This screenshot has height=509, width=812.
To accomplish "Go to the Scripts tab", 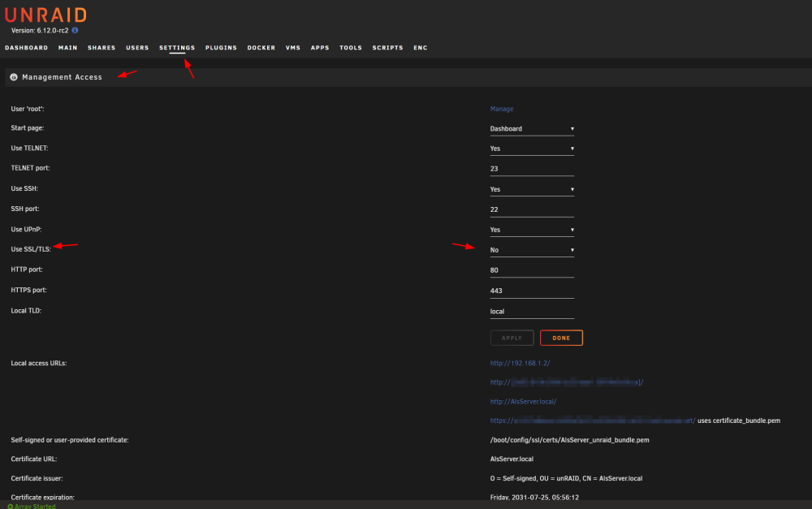I will click(x=387, y=48).
